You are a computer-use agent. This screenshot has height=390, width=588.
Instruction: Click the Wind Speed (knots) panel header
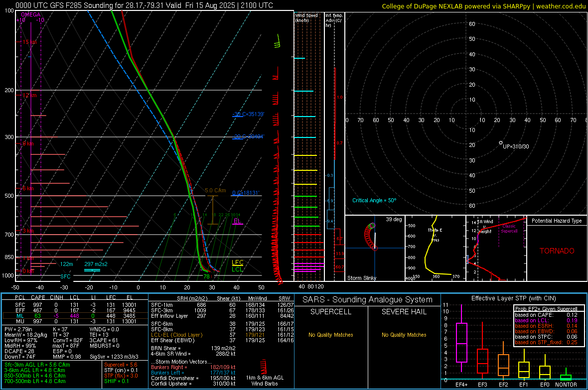click(x=306, y=17)
